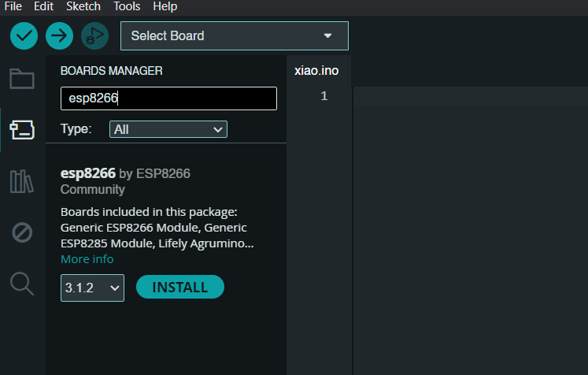This screenshot has width=588, height=375.
Task: Open the Debug sidebar panel icon
Action: tap(22, 232)
